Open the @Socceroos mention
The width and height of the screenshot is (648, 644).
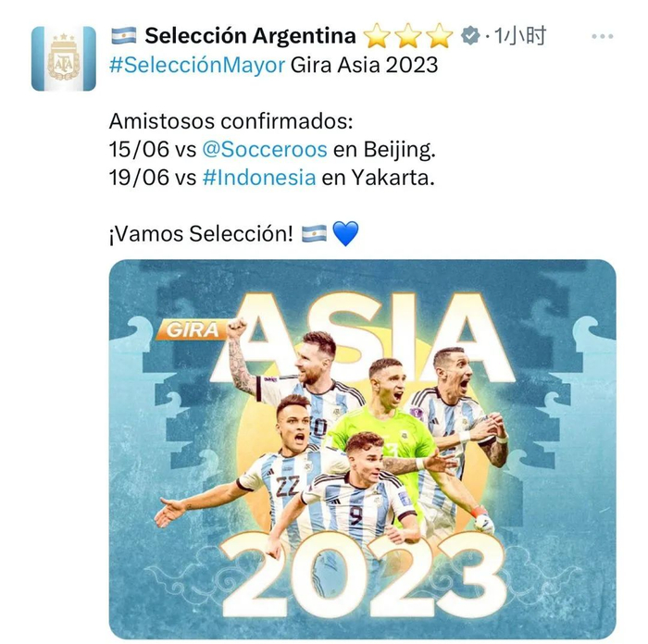click(x=265, y=150)
